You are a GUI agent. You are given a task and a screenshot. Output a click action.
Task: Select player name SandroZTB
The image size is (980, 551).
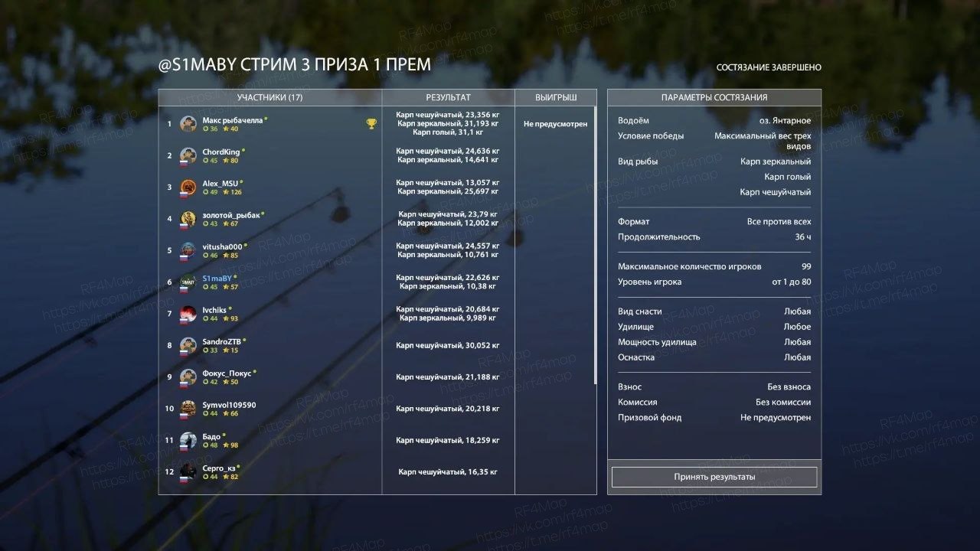pos(221,341)
